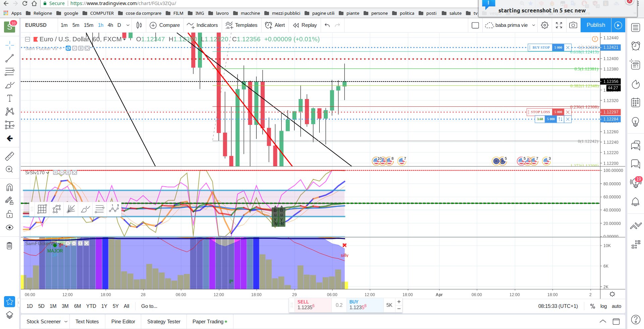Set date range to 1D
This screenshot has width=644, height=329.
[x=30, y=306]
